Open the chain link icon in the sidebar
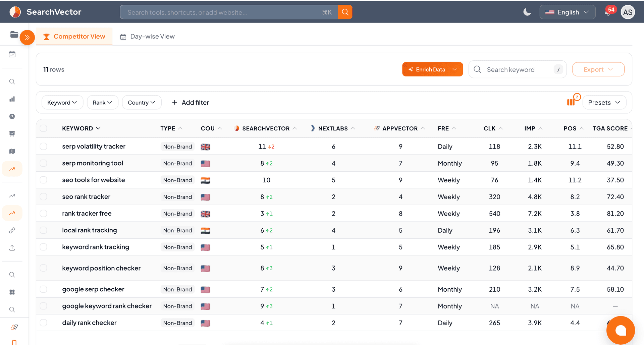 [12, 230]
